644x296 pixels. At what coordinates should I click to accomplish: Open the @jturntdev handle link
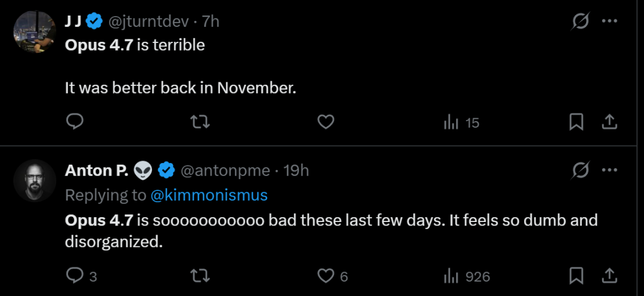(x=148, y=21)
